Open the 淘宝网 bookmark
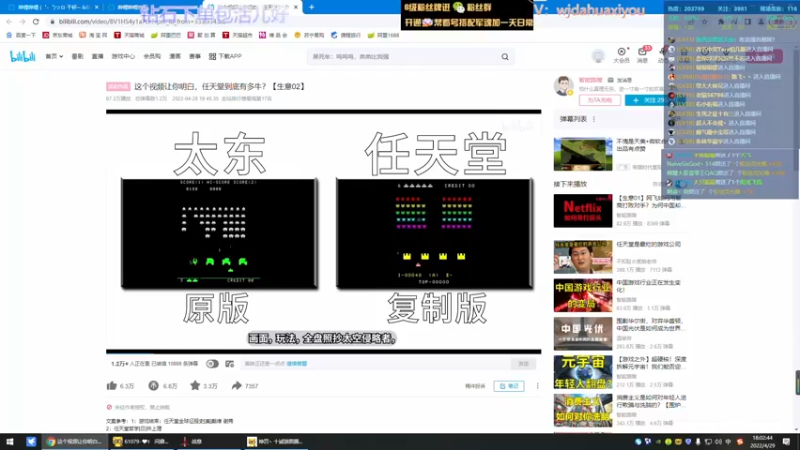Viewport: 800px width, 450px height. [x=93, y=35]
